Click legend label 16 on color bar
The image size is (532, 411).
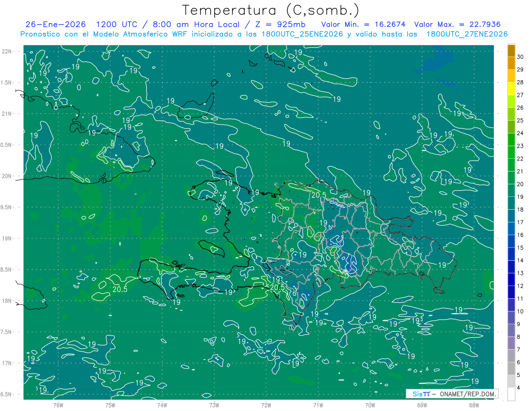[520, 235]
